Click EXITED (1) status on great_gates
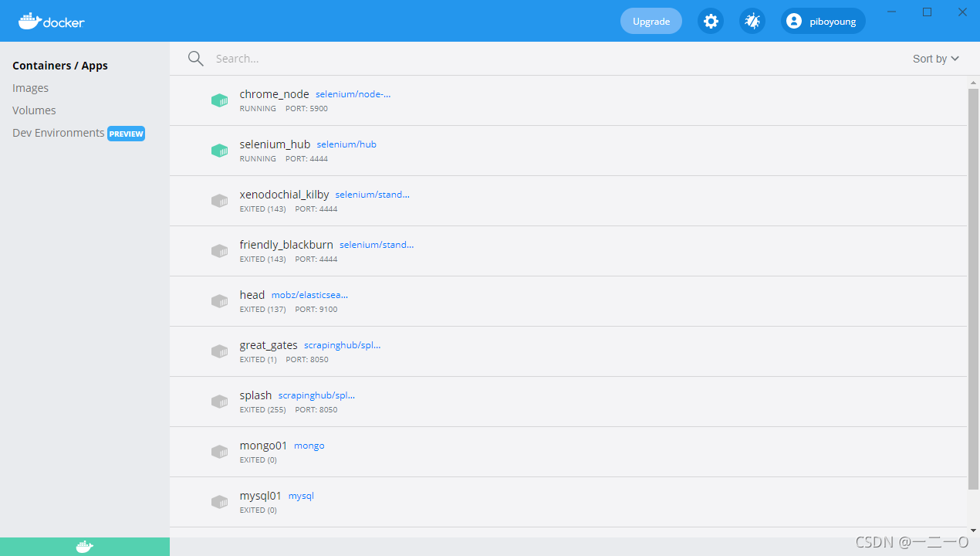 (259, 360)
